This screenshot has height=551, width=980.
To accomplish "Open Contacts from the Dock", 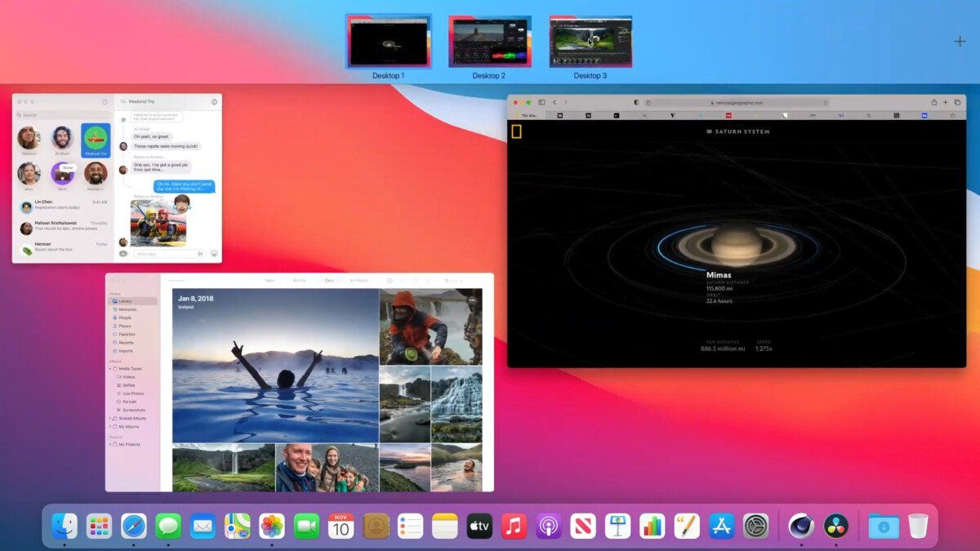I will [x=376, y=526].
